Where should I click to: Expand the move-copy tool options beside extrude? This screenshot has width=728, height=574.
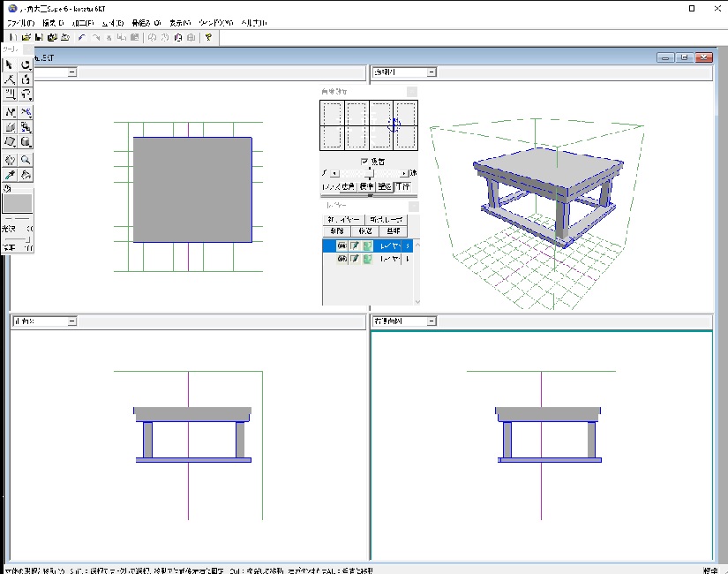(x=26, y=127)
